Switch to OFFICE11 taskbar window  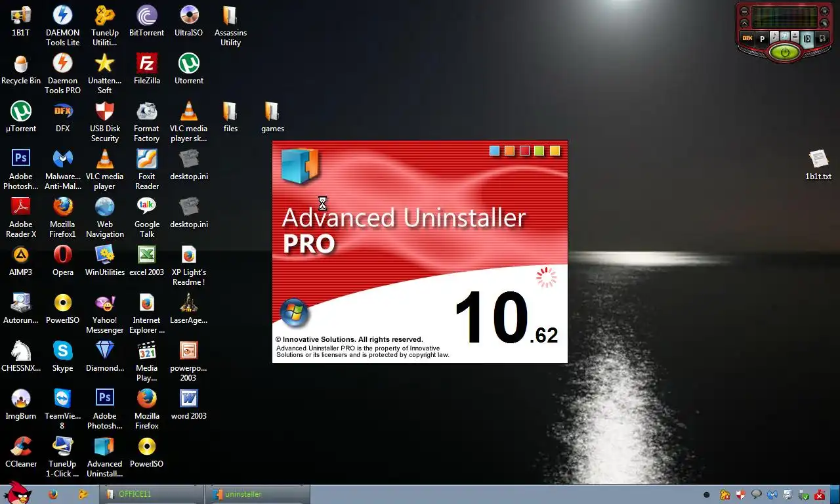pyautogui.click(x=150, y=494)
